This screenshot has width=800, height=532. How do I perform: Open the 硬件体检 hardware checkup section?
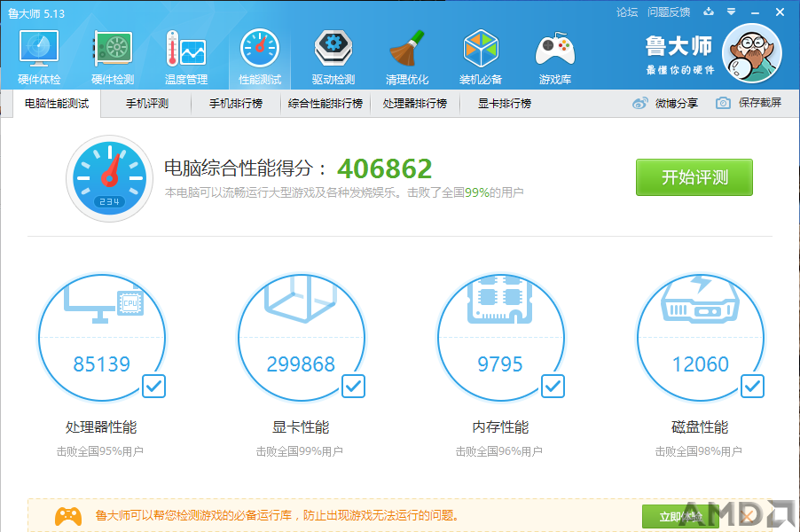click(x=39, y=57)
